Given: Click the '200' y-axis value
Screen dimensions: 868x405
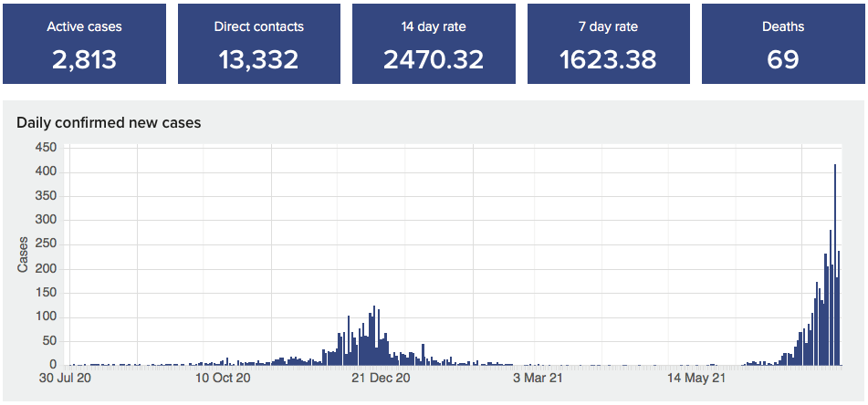Looking at the screenshot, I should [x=46, y=269].
